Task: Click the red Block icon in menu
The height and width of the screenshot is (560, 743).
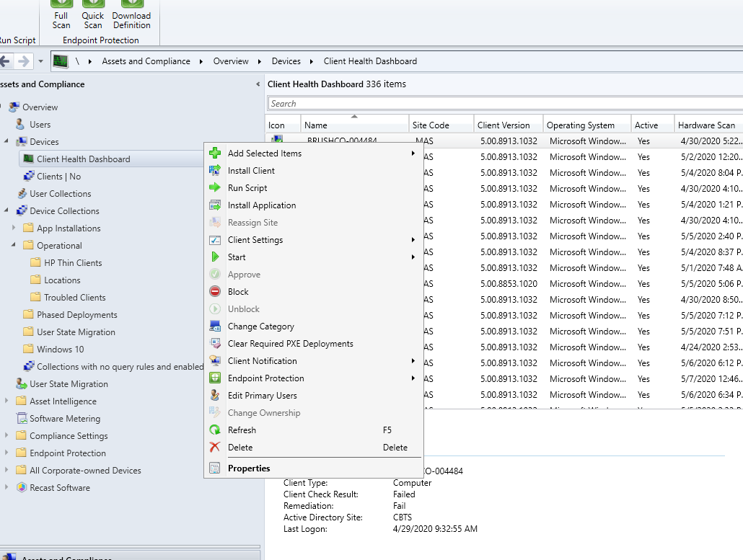Action: pos(215,292)
